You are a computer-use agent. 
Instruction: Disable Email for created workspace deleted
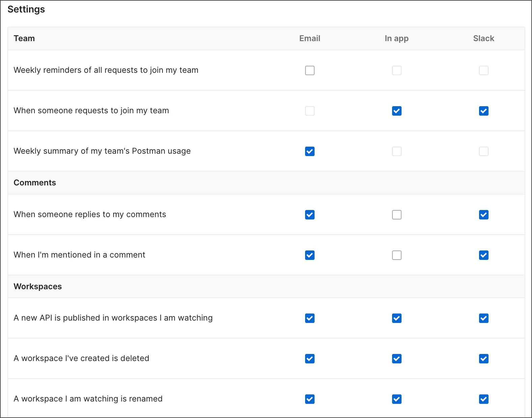point(309,359)
